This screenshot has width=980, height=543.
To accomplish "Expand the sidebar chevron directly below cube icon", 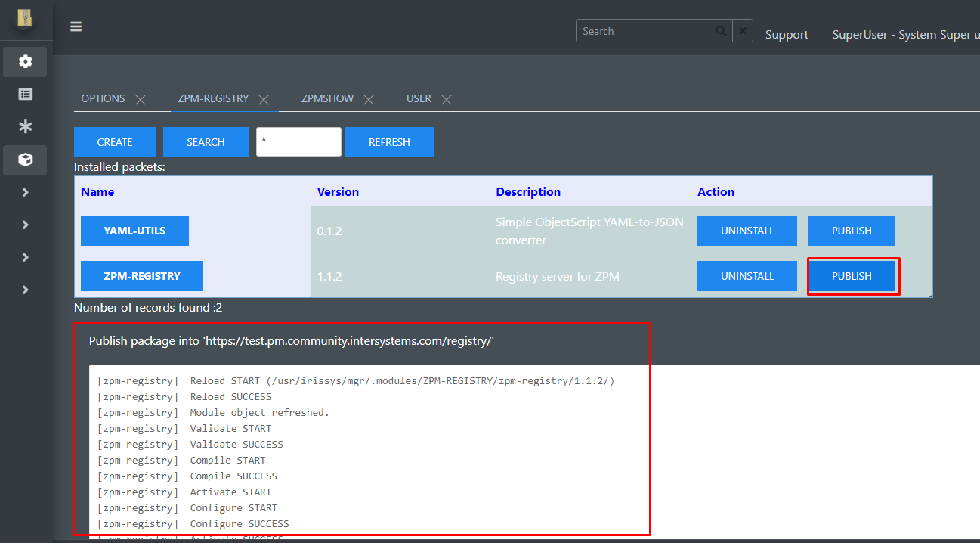I will click(25, 192).
